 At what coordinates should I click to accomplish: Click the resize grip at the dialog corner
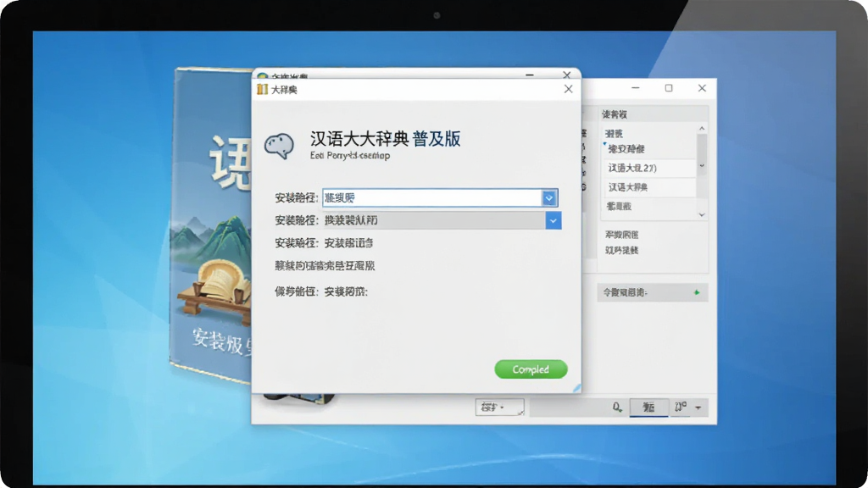[x=576, y=388]
